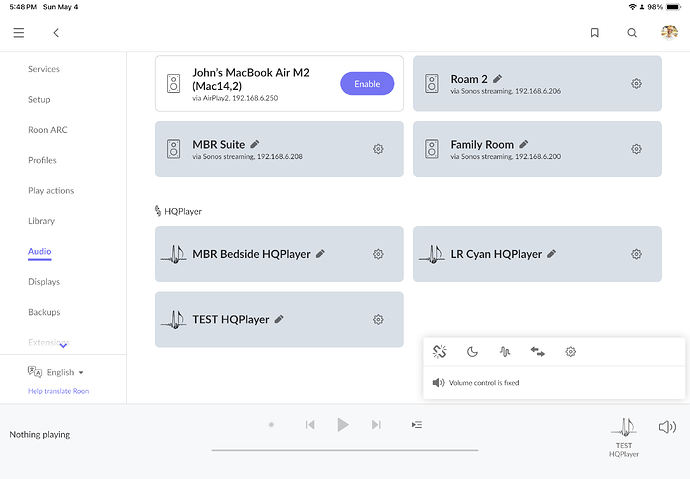Tap the battery indicator in status bar
Screen dimensions: 690x479
673,7
